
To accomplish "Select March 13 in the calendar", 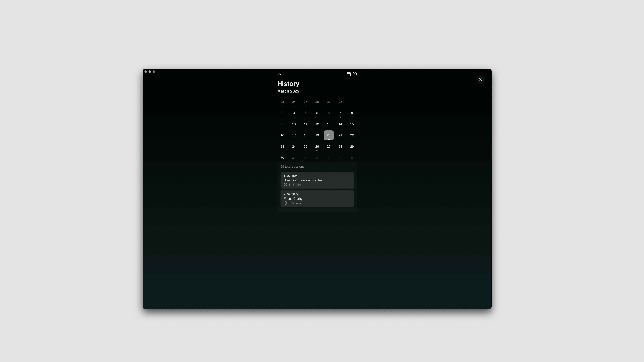I will pos(329,124).
